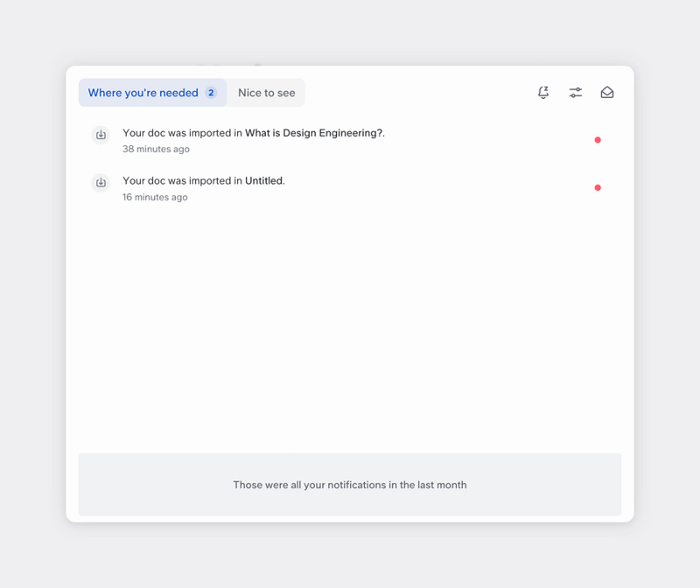Toggle read status on the Untitled notification dot
Screen dimensions: 700x588
tap(597, 186)
